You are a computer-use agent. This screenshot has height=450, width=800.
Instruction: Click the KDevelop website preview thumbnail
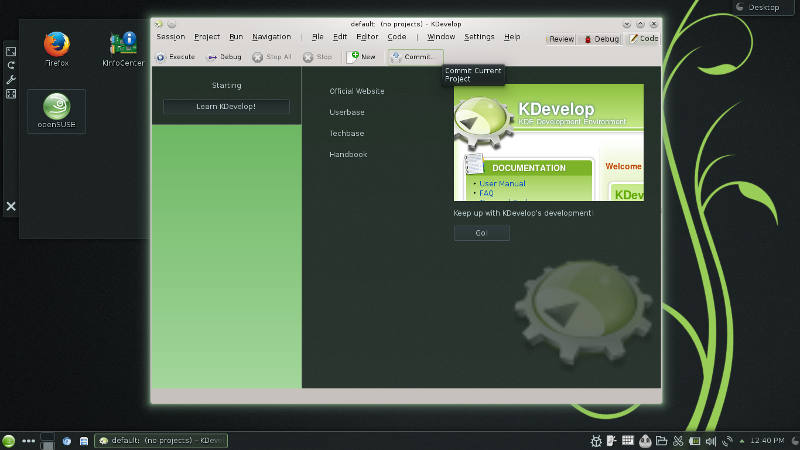(548, 142)
